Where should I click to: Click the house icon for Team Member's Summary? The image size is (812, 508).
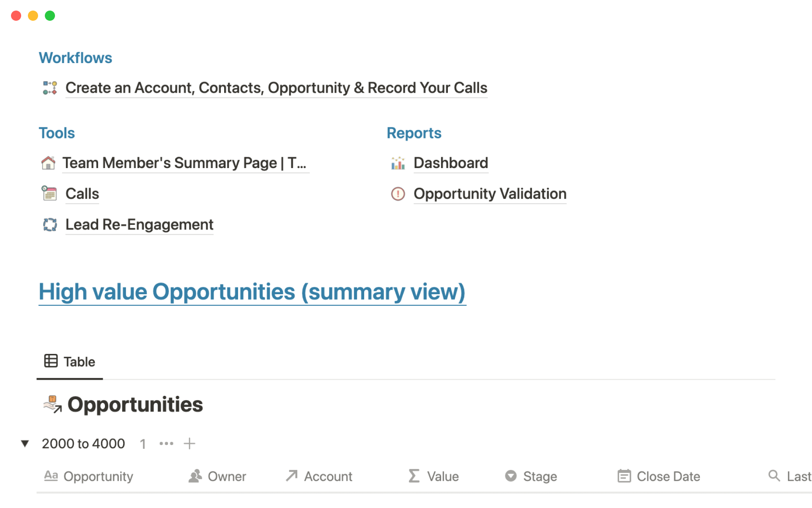coord(48,163)
